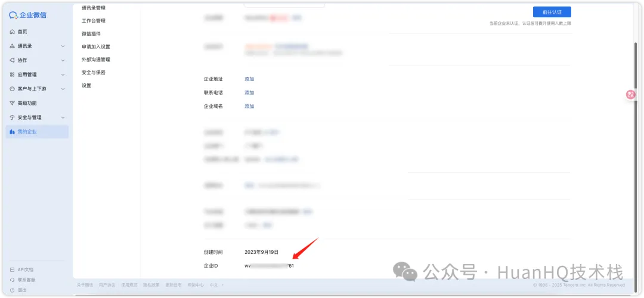This screenshot has width=644, height=298.
Task: Select 外部沟通管理 in the submenu
Action: point(95,60)
